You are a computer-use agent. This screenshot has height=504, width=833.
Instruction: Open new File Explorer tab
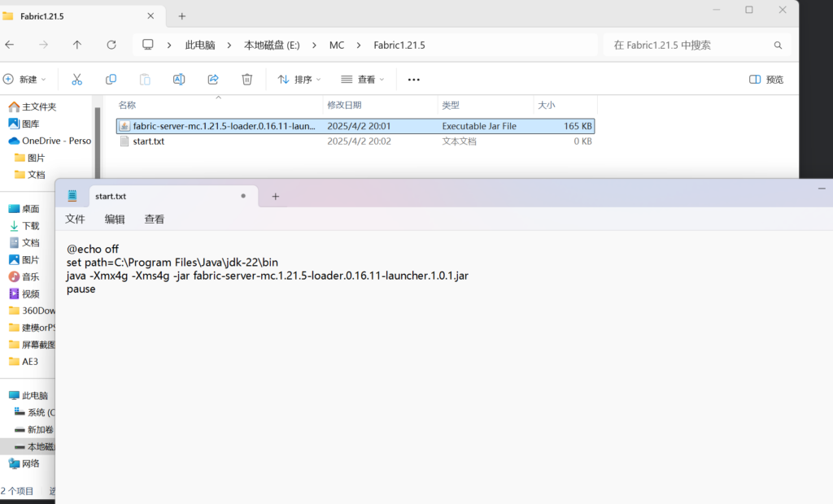click(x=181, y=16)
